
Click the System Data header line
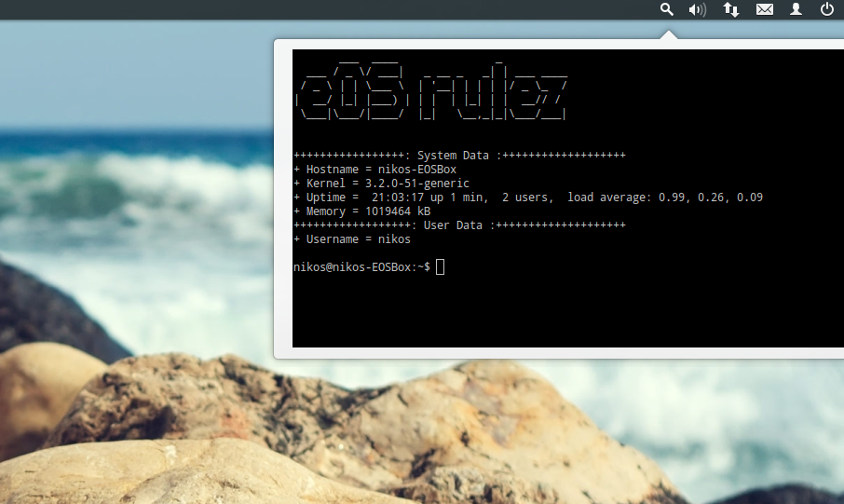[459, 156]
